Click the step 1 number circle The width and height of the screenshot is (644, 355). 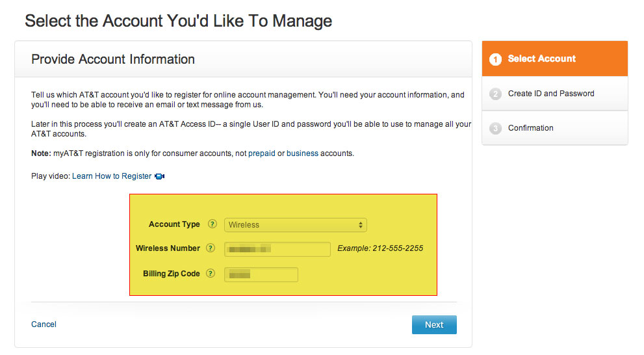click(496, 59)
